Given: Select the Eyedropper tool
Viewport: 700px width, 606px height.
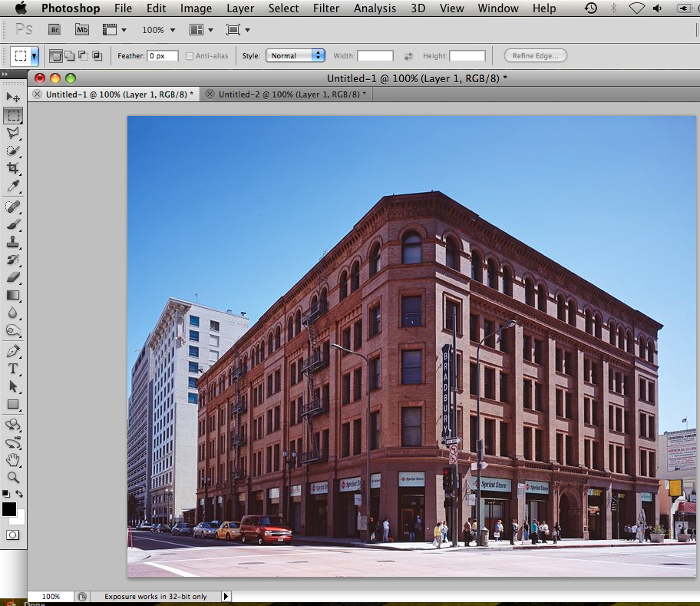Looking at the screenshot, I should click(x=13, y=186).
